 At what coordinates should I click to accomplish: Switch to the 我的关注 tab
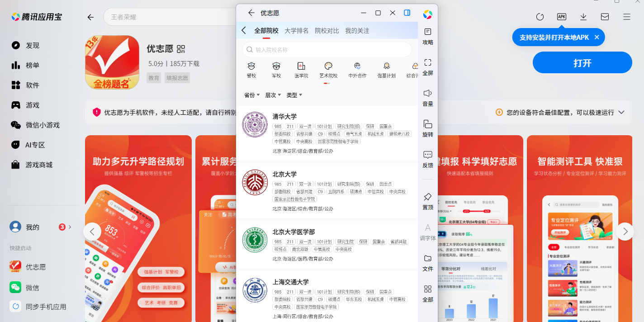357,31
